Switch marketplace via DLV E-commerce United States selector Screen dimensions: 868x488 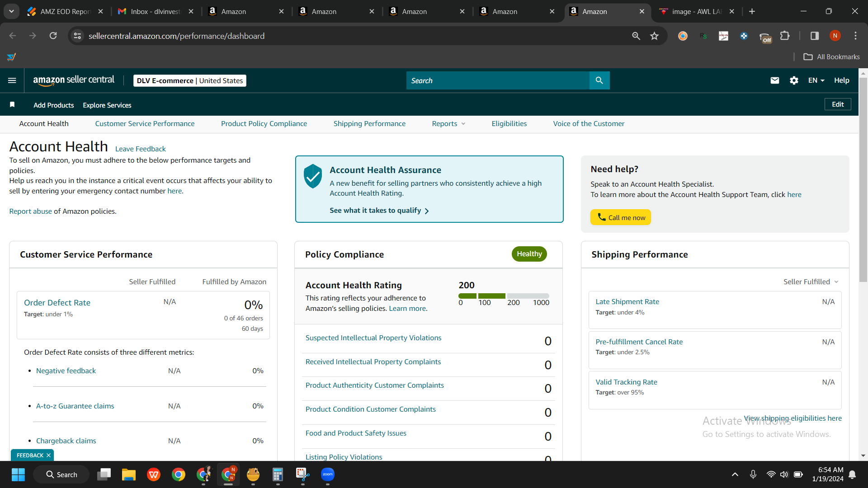190,80
